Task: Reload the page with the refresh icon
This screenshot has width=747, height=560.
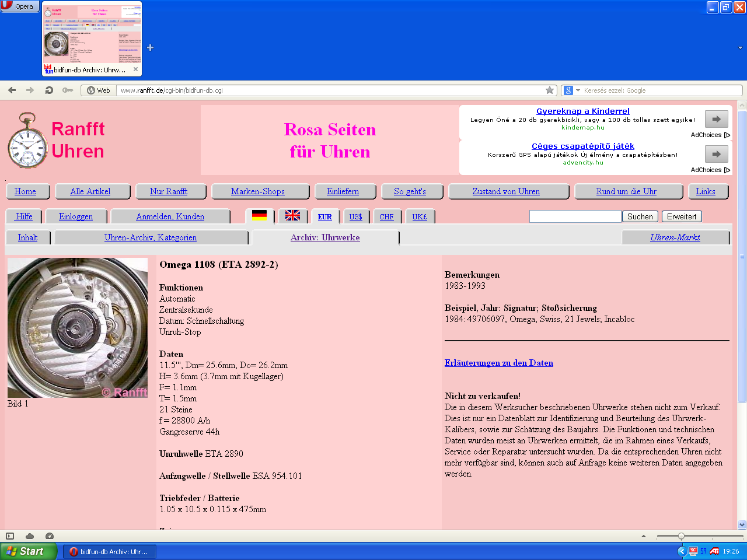Action: (x=49, y=90)
